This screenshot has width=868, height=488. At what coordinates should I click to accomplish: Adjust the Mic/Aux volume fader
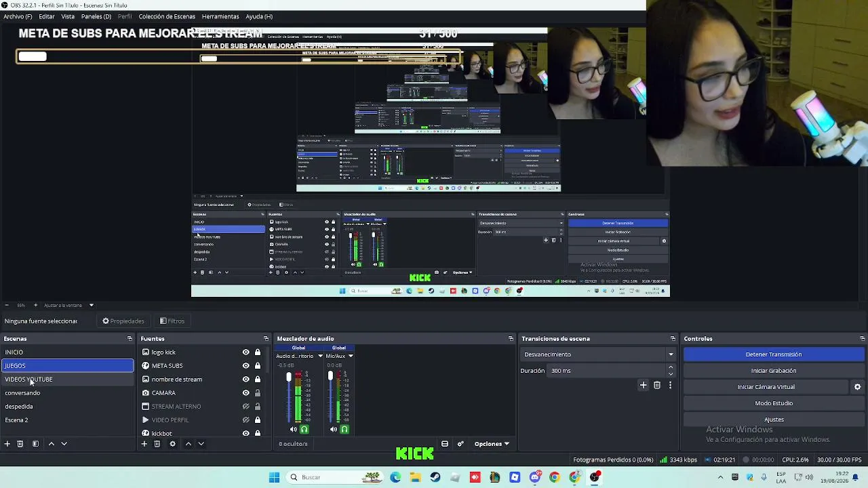click(x=330, y=376)
